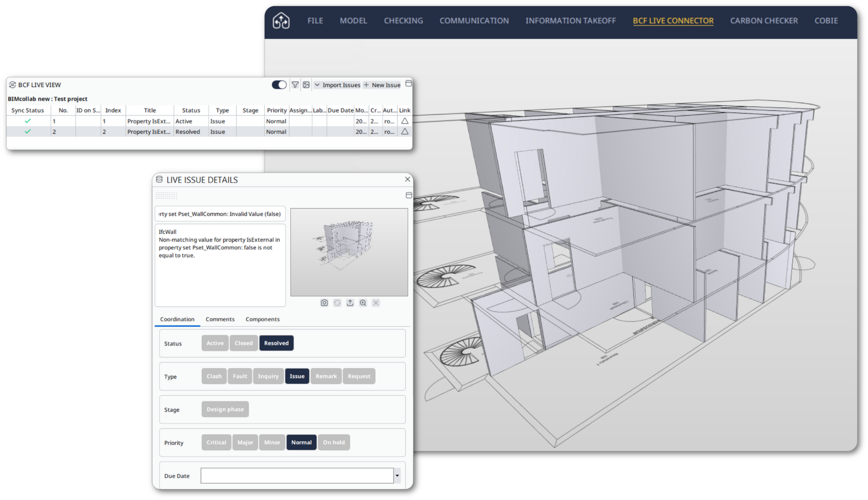
Task: Set the issue type to Clash
Action: coord(214,376)
